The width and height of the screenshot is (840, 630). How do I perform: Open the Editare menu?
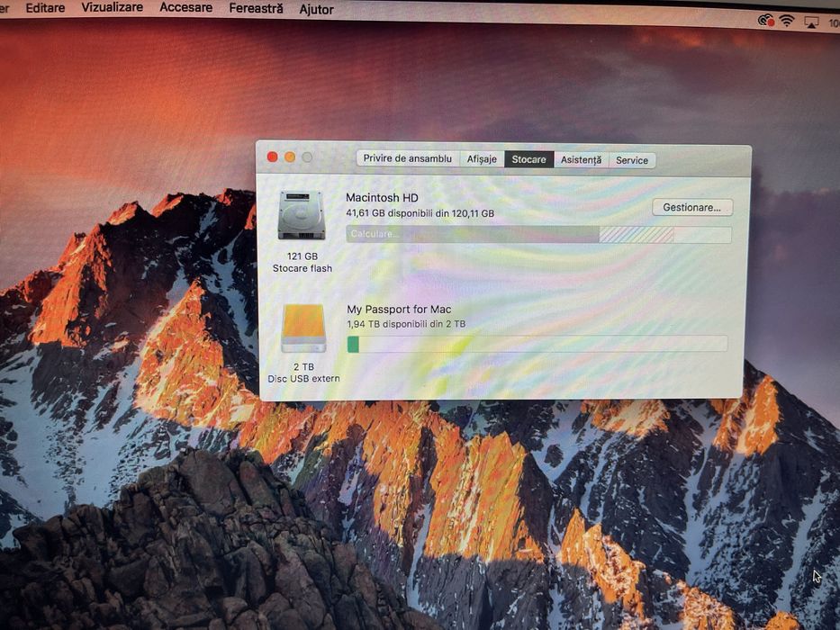tap(45, 8)
